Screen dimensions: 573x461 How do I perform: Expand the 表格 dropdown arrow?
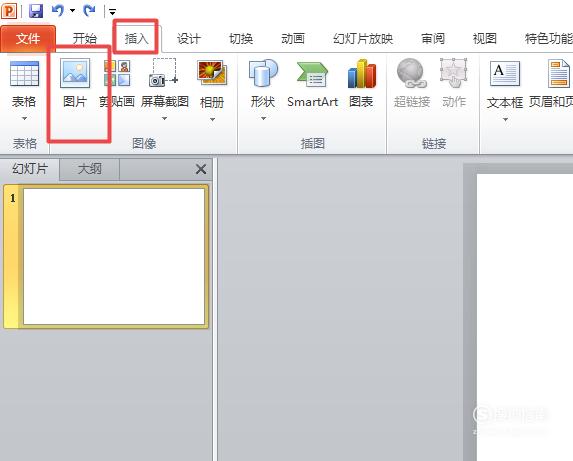(24, 118)
